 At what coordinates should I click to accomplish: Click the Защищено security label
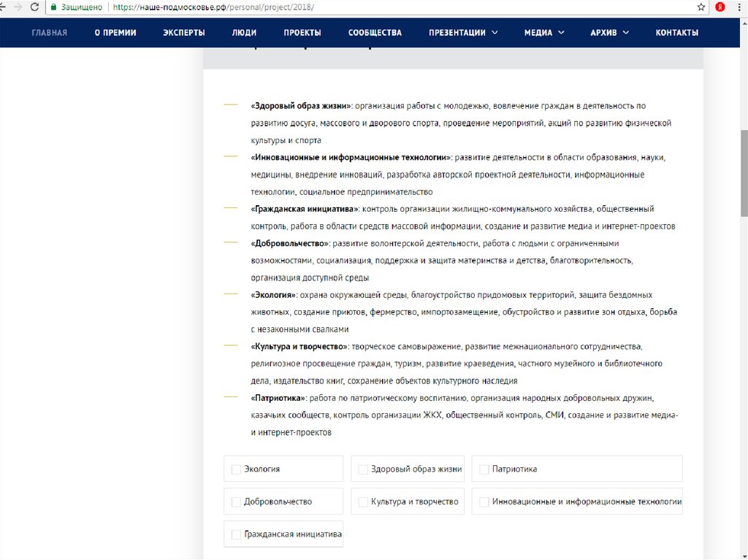82,7
